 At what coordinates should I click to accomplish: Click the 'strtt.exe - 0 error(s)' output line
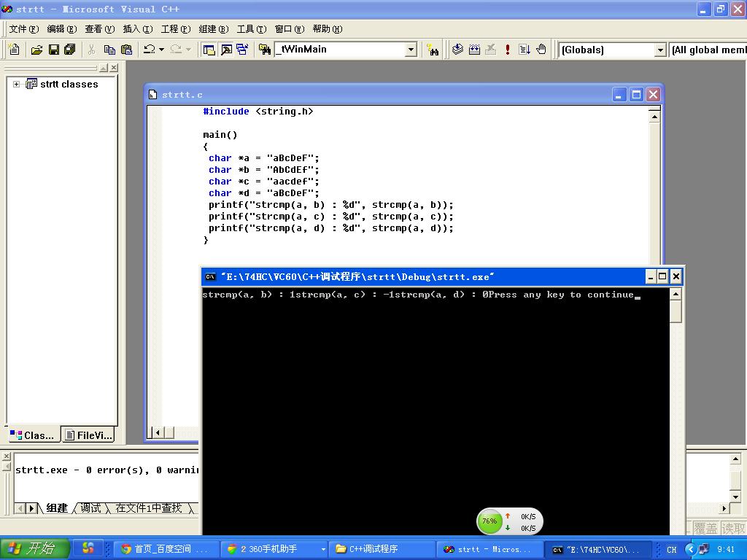click(107, 470)
